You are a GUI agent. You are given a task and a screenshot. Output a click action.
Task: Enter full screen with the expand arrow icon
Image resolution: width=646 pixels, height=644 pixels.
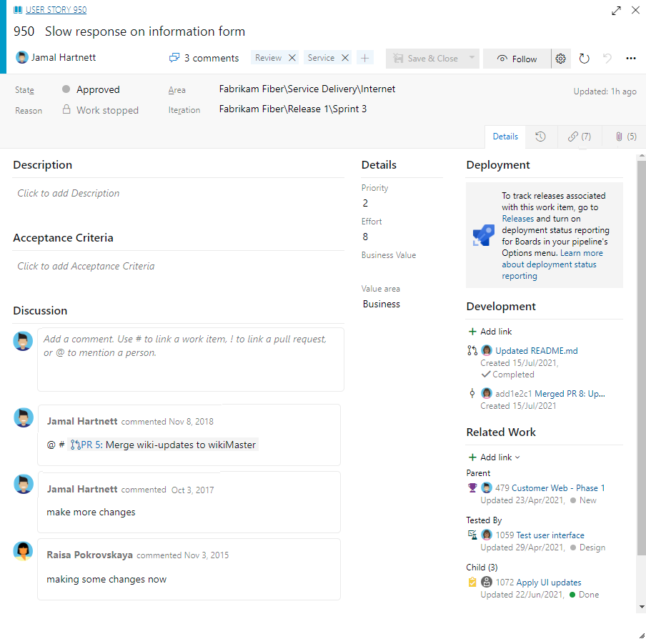tap(616, 11)
